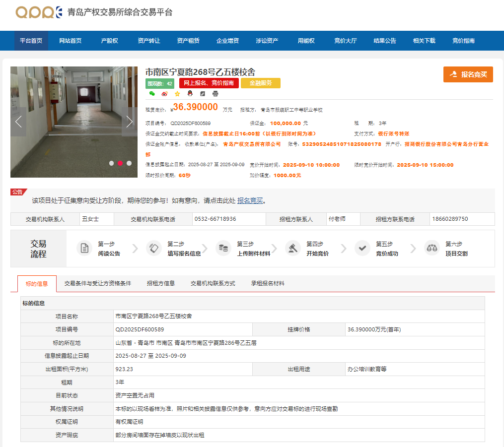Share listing to Weibo

[x=164, y=93]
